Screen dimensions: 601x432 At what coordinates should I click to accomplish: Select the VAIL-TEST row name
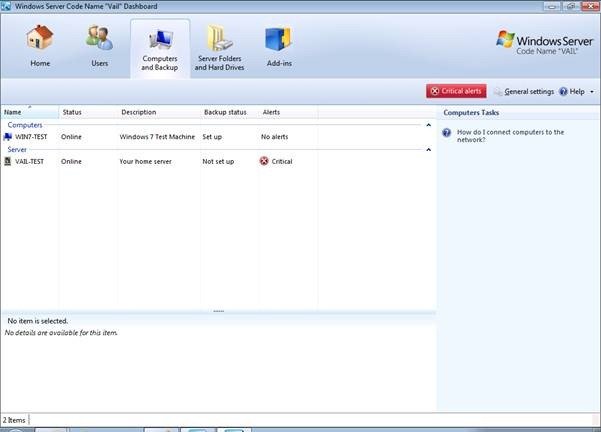29,161
